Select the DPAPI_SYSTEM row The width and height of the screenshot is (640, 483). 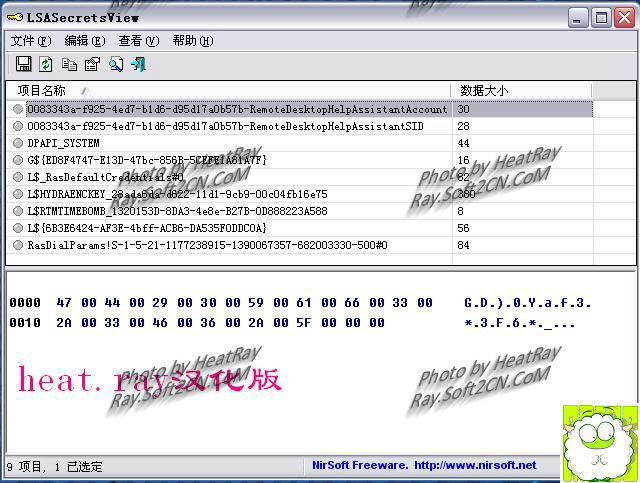(300, 143)
